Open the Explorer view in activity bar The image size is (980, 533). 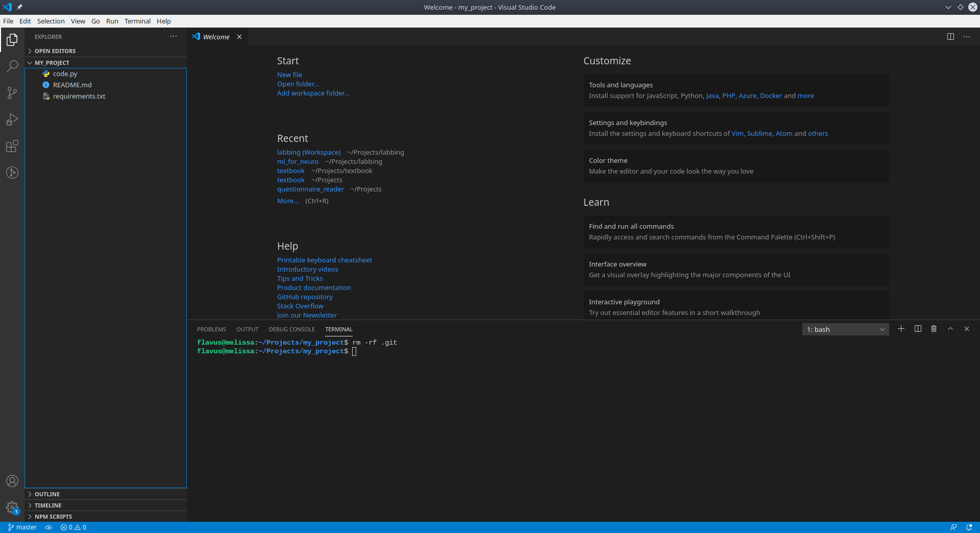click(x=12, y=39)
